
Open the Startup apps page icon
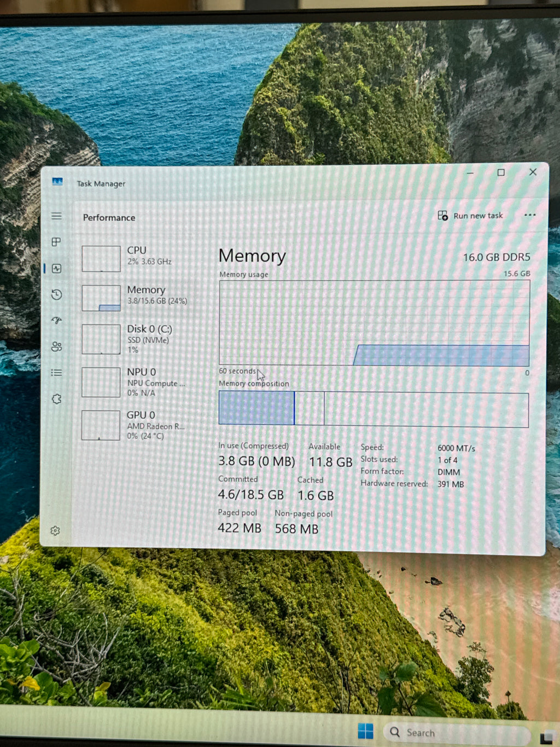pyautogui.click(x=57, y=320)
